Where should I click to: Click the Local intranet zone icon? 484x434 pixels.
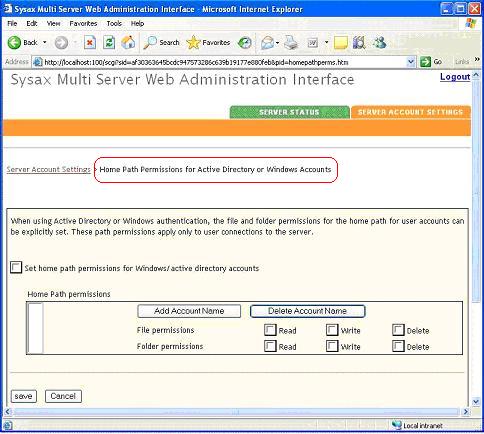[397, 425]
